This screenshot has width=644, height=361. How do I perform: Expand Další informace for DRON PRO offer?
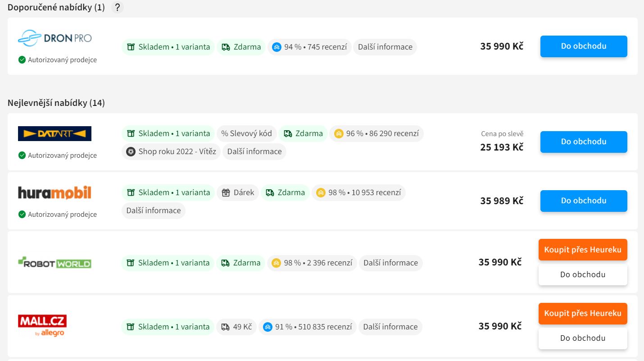(385, 47)
